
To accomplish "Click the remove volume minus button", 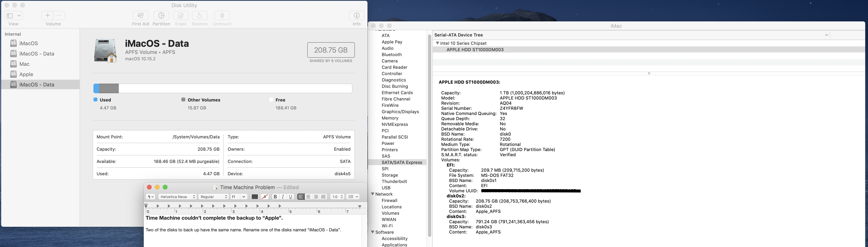I will click(x=59, y=15).
